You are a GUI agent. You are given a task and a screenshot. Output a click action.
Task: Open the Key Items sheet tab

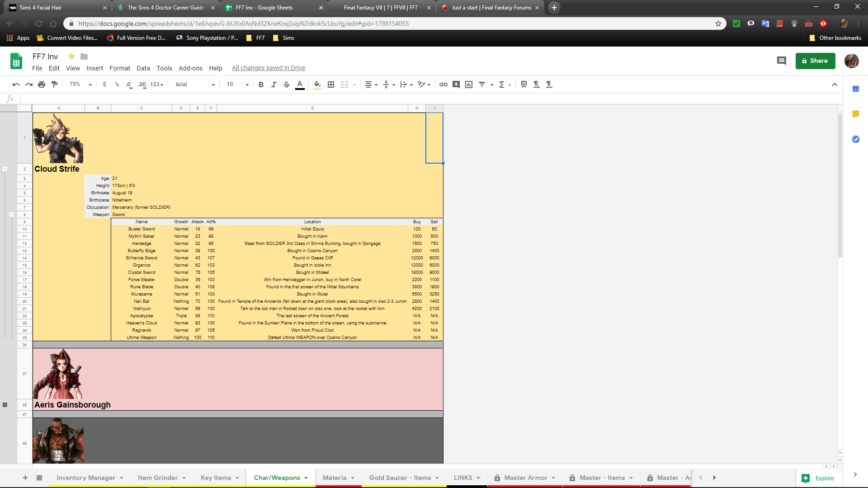pos(220,478)
